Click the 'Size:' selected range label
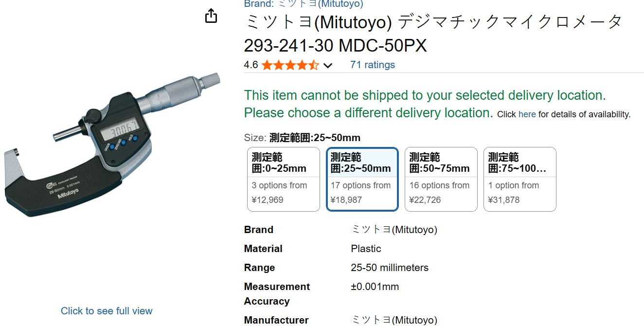 pos(314,138)
